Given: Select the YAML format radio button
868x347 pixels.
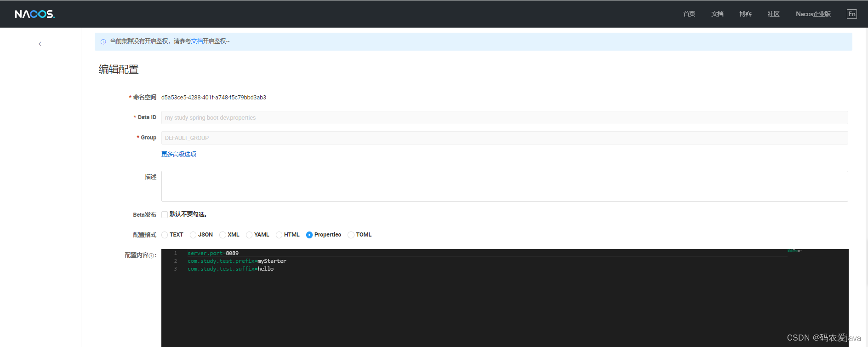Looking at the screenshot, I should click(249, 235).
